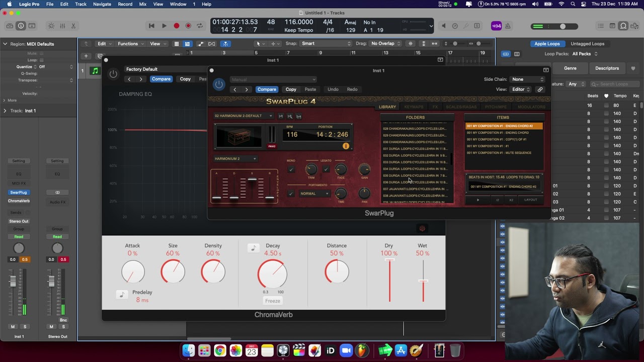The height and width of the screenshot is (362, 644).
Task: Open the Finder icon in the Dock
Action: (x=189, y=350)
